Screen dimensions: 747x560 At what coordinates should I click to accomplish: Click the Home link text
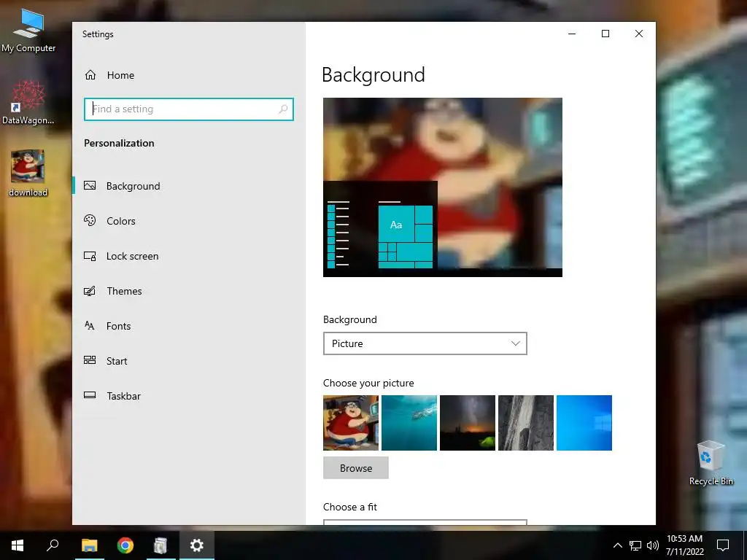pos(120,75)
